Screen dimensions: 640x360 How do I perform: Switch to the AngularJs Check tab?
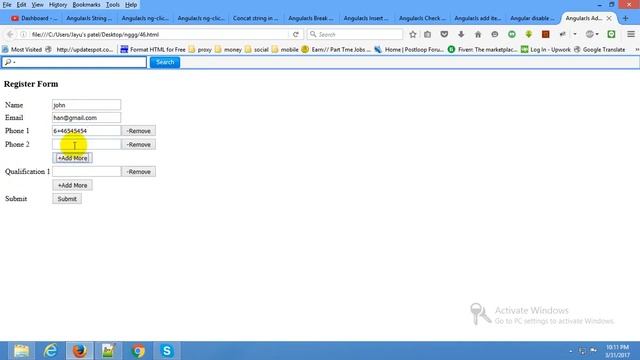422,18
